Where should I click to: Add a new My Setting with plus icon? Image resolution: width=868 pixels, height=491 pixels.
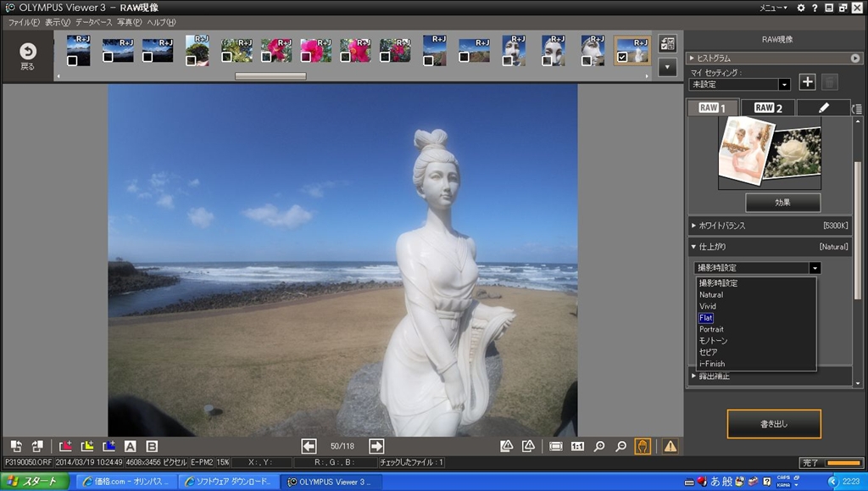[807, 82]
